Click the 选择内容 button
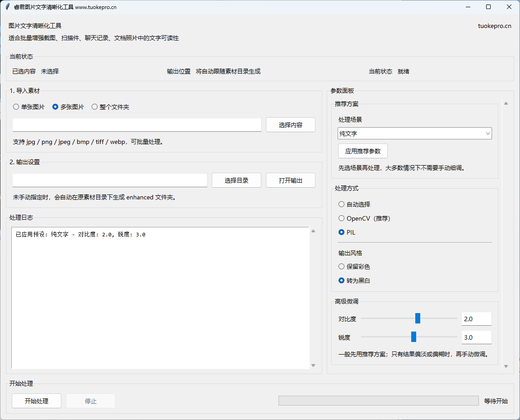 click(x=291, y=125)
